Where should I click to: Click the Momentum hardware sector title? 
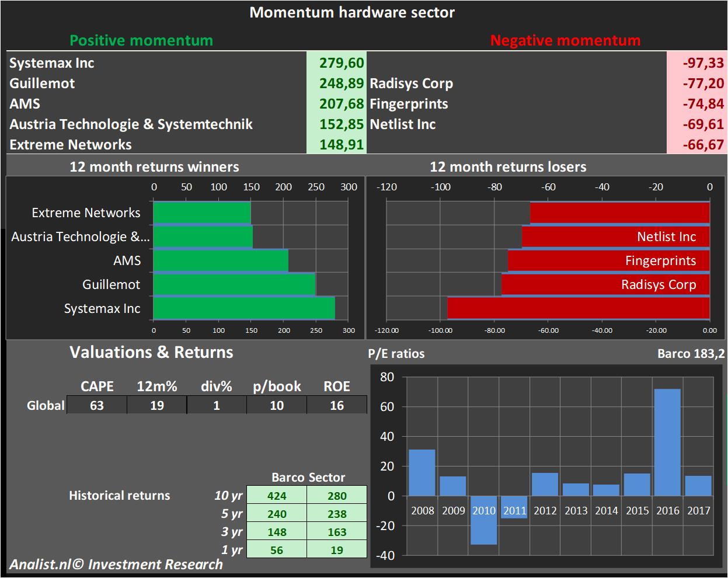[352, 12]
